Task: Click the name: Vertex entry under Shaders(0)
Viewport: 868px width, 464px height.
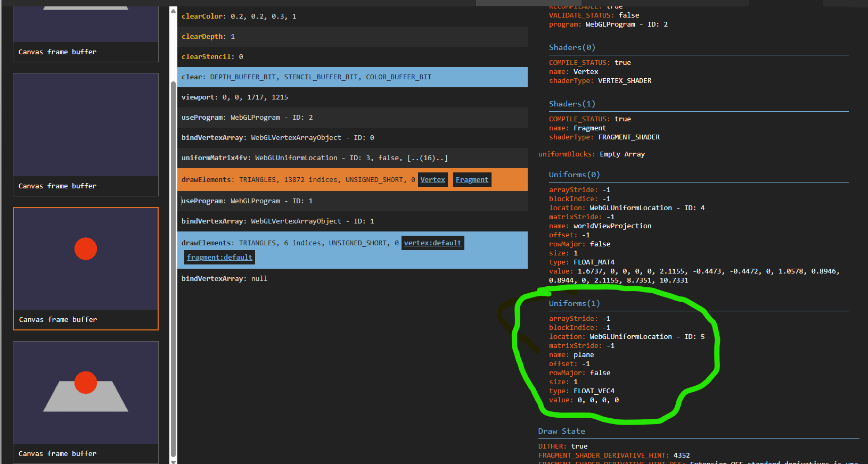Action: (574, 72)
